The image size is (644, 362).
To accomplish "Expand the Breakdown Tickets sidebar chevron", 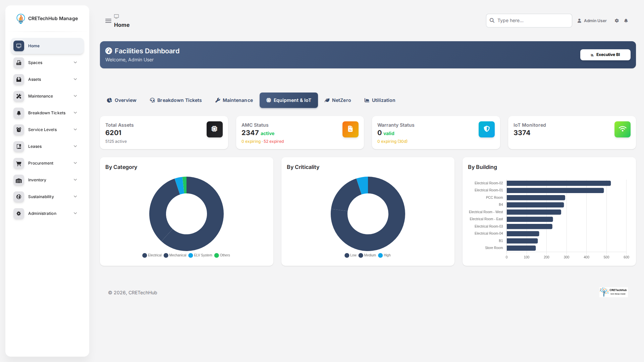I will [x=75, y=113].
